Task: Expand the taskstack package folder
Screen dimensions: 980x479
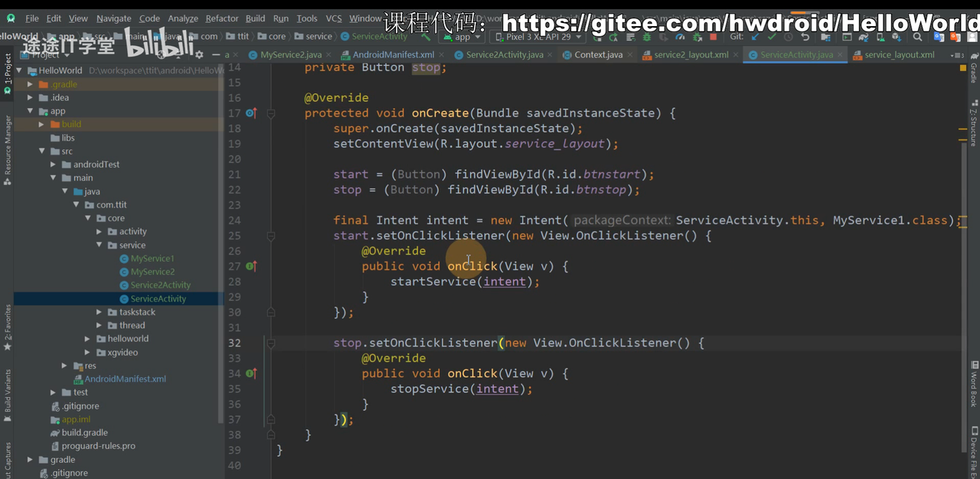Action: 100,312
